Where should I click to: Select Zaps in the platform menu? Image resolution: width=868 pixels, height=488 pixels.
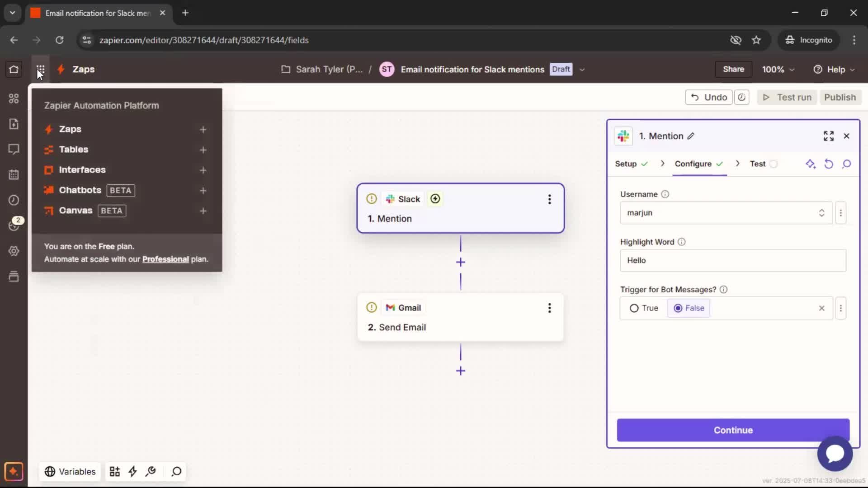tap(70, 129)
